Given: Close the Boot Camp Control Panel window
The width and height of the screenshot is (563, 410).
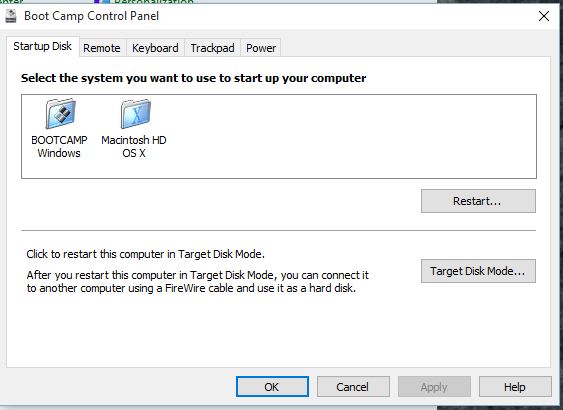Looking at the screenshot, I should tap(544, 16).
